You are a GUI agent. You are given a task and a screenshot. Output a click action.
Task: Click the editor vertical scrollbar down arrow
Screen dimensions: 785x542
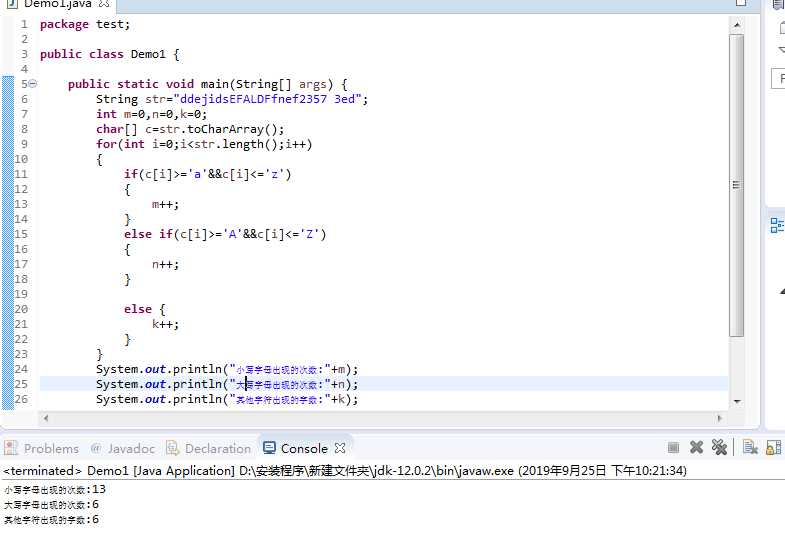(736, 401)
